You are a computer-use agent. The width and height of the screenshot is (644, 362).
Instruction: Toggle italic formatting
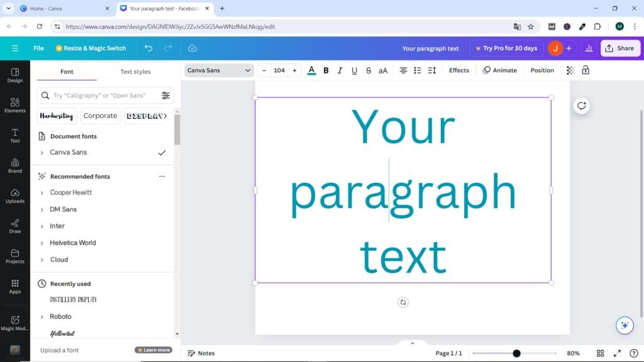pyautogui.click(x=340, y=70)
